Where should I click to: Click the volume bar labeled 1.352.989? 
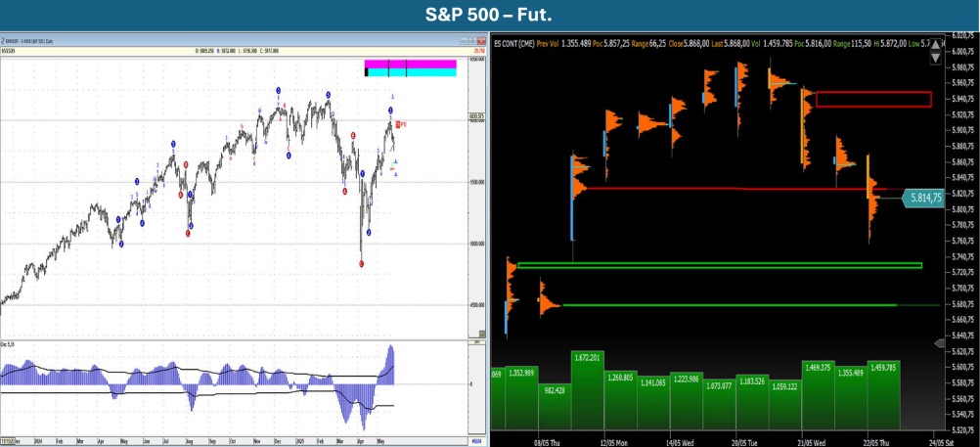[x=521, y=398]
